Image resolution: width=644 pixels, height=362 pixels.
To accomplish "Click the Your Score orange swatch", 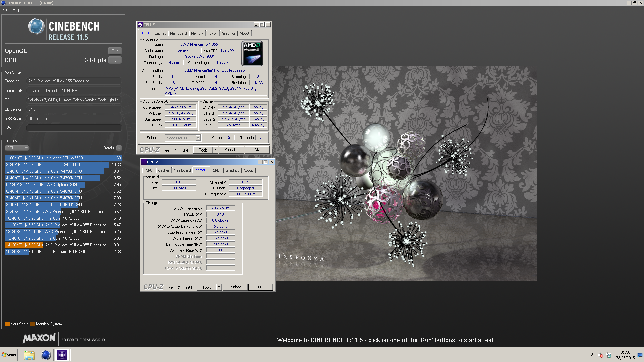I will pos(7,324).
